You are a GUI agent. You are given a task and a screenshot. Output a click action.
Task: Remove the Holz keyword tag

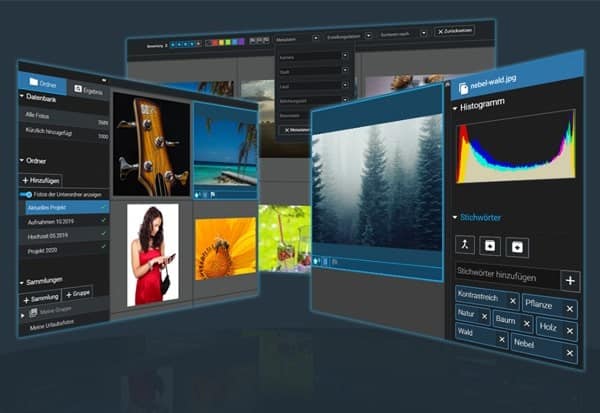click(570, 331)
